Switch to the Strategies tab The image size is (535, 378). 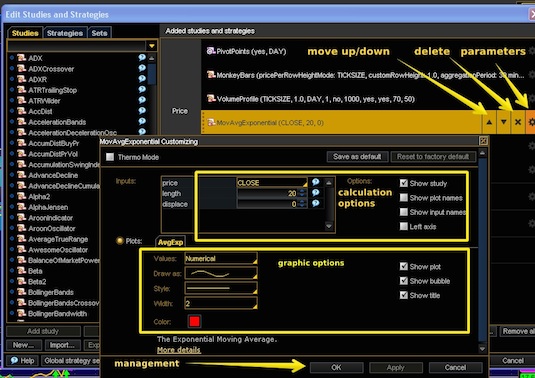click(x=65, y=33)
